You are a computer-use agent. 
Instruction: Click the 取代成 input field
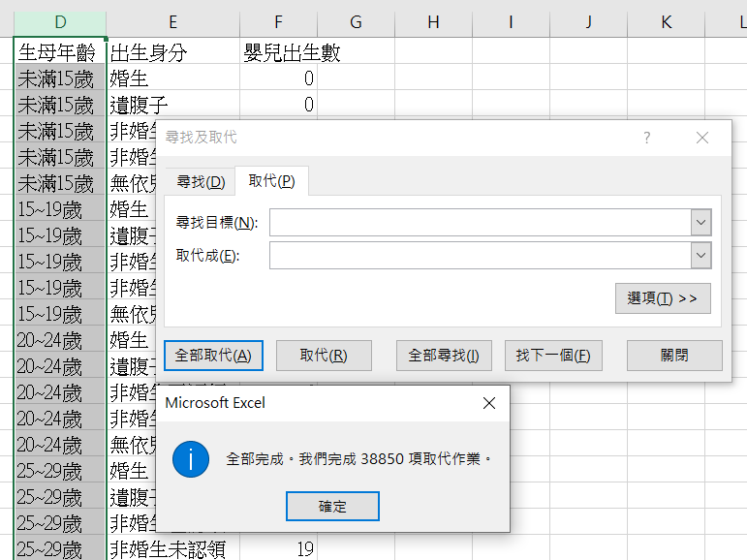click(x=480, y=256)
